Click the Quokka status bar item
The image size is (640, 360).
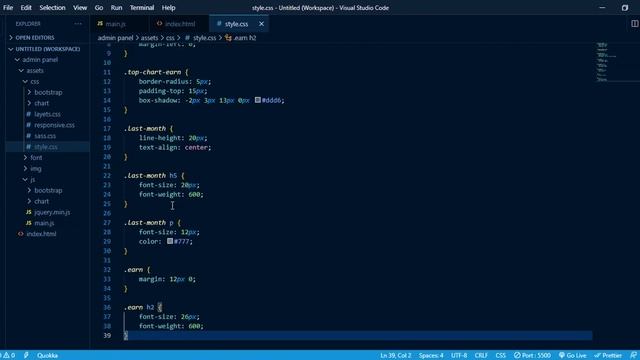click(47, 355)
